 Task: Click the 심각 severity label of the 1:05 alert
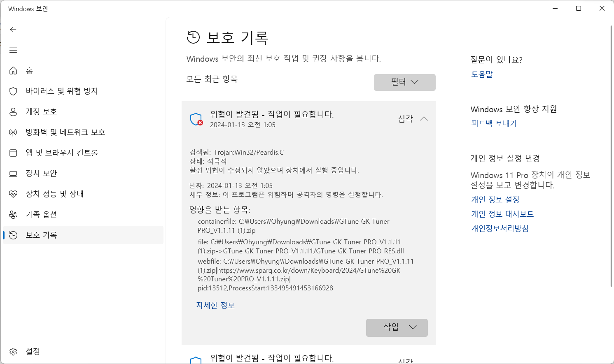(405, 119)
